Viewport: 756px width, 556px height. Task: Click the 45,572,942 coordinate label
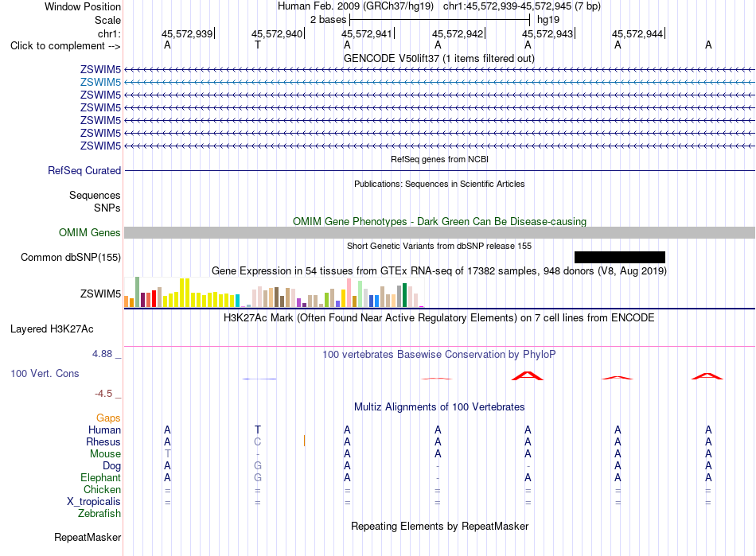click(458, 33)
